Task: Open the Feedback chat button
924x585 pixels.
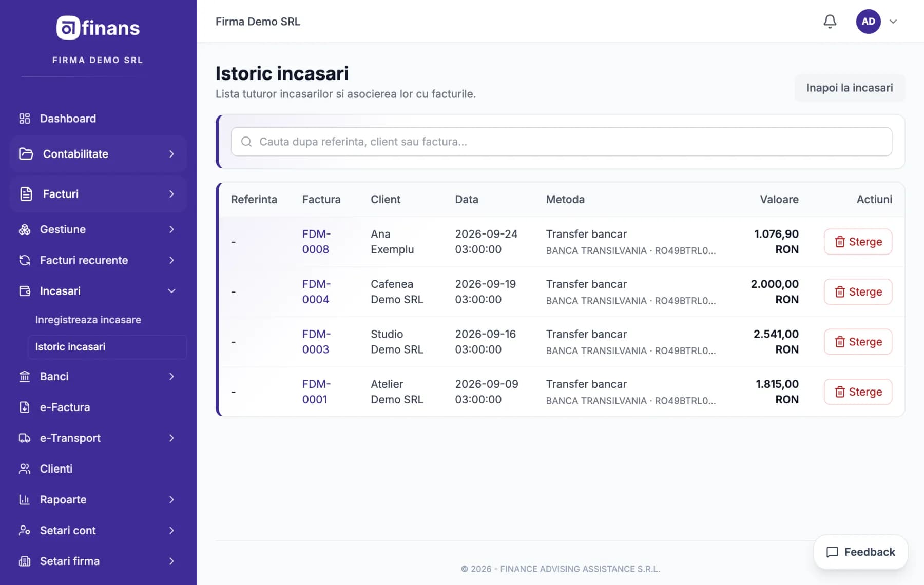Action: [861, 552]
